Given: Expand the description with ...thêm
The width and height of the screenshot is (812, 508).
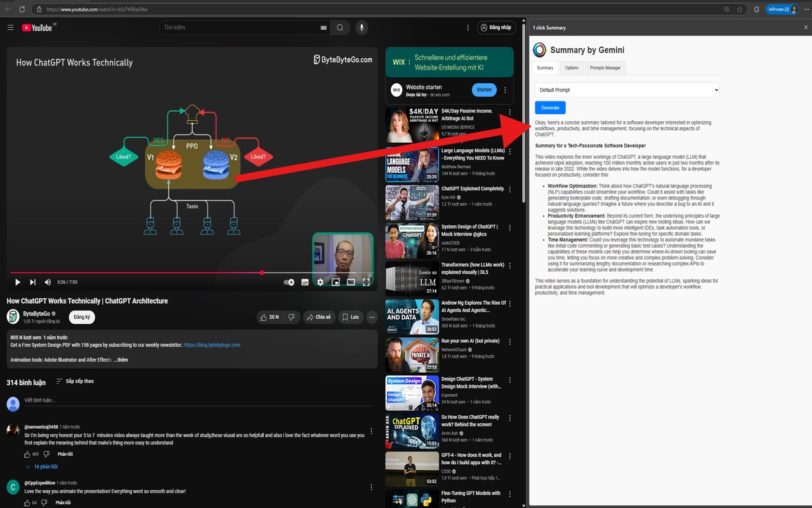Looking at the screenshot, I should 121,360.
